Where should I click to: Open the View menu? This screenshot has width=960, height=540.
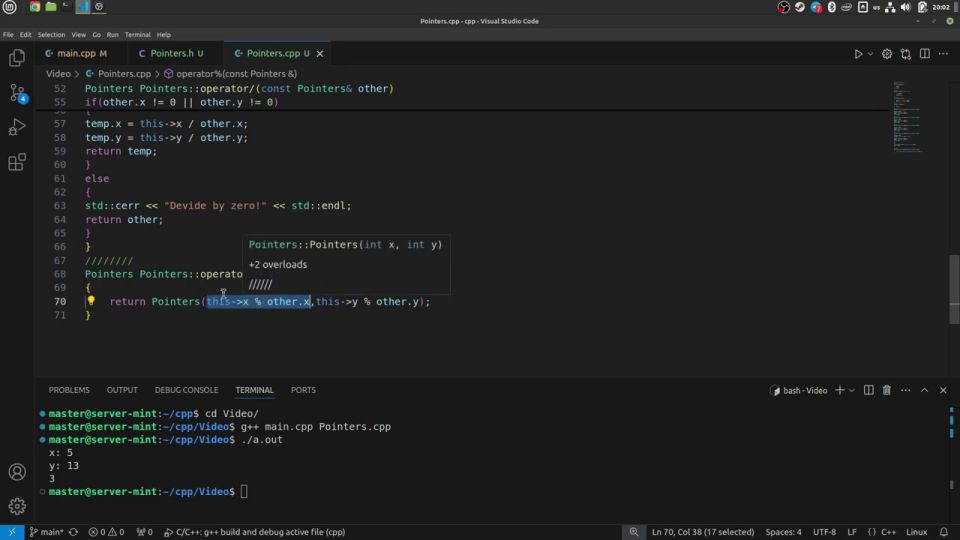(78, 35)
